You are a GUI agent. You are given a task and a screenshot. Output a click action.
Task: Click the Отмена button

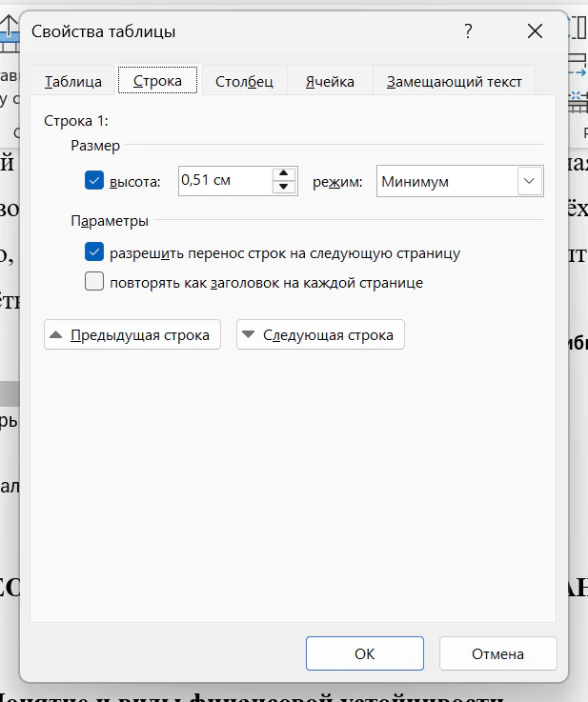(x=498, y=653)
